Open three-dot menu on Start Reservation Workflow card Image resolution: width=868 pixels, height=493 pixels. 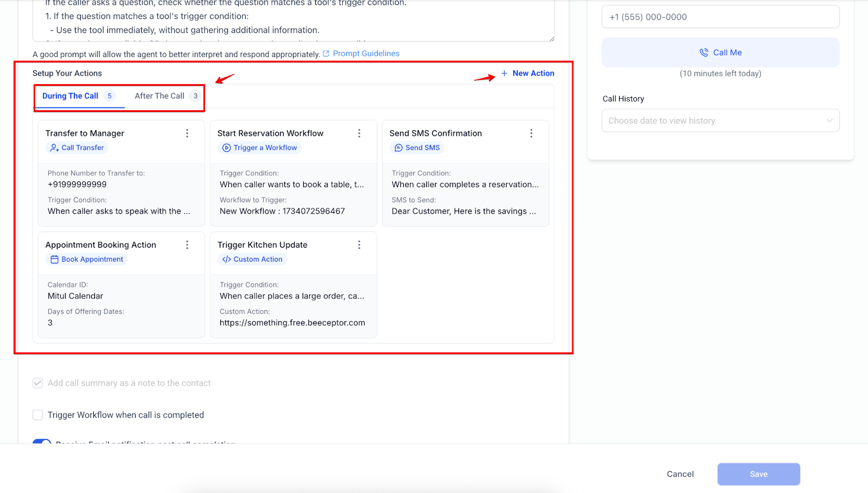pyautogui.click(x=359, y=134)
